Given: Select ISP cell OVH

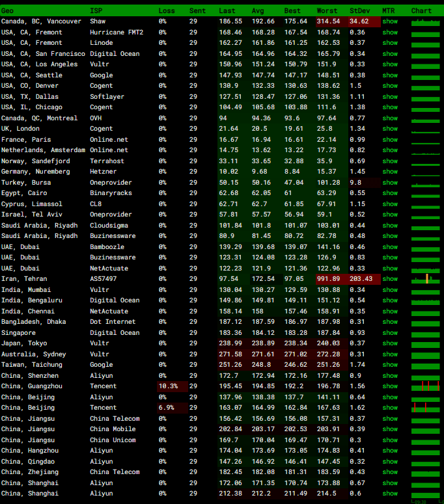Looking at the screenshot, I should click(x=96, y=118).
